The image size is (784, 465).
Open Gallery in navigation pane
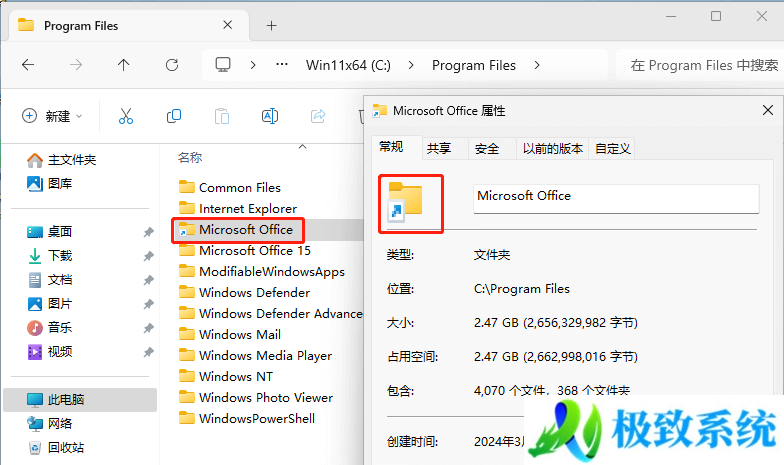(x=49, y=184)
